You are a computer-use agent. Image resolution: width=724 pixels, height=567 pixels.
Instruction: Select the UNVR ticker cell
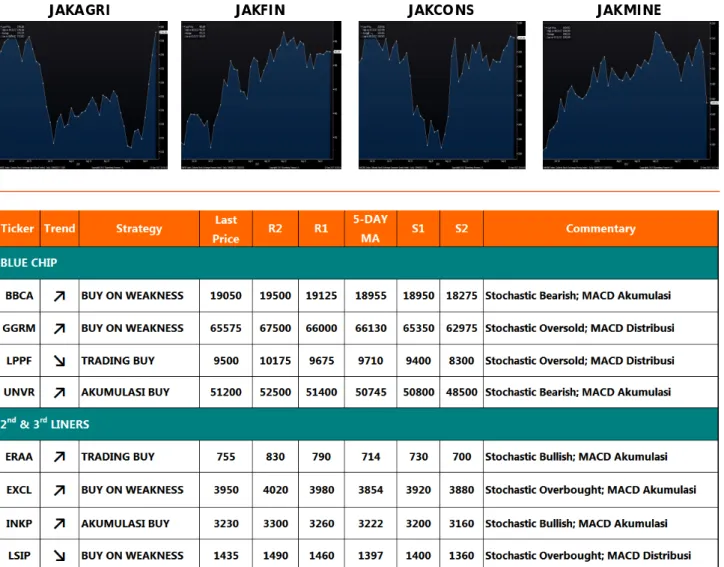coord(19,392)
